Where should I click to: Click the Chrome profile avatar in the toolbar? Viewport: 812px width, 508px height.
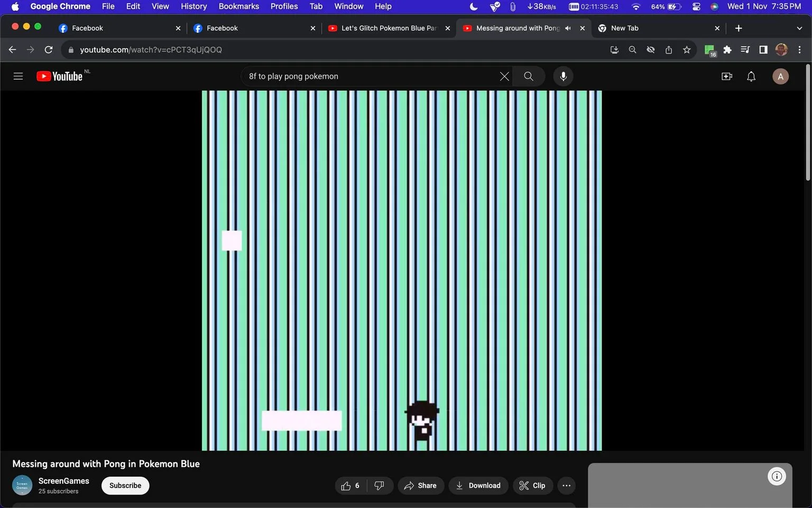(x=781, y=50)
